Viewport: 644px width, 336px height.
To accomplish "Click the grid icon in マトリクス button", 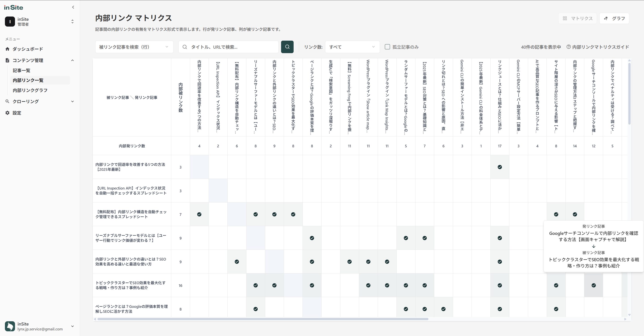I will click(x=565, y=19).
